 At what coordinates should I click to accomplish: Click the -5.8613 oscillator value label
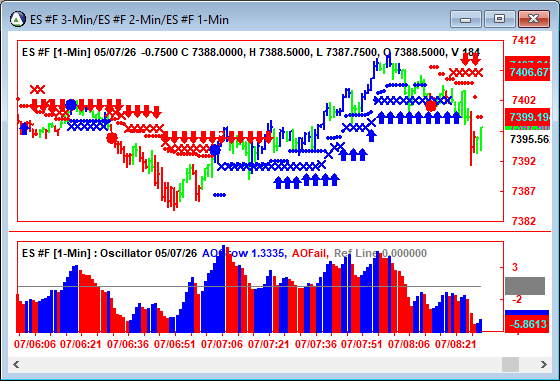[528, 324]
